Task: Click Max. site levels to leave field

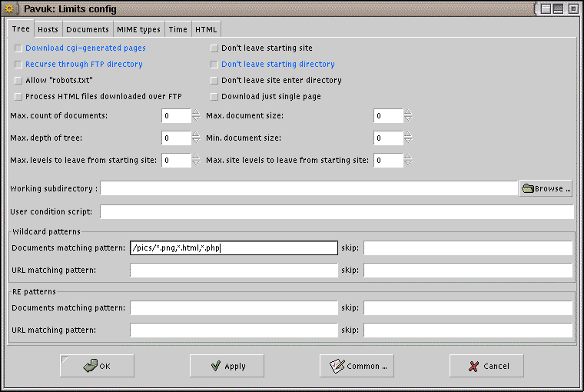Action: (x=389, y=160)
